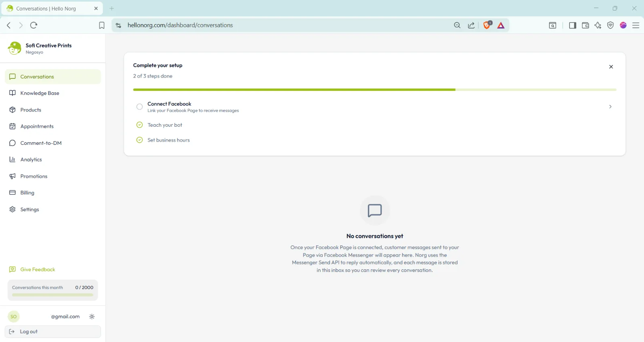Click the 0 / 2000 conversations count
Image resolution: width=644 pixels, height=342 pixels.
[x=84, y=288]
